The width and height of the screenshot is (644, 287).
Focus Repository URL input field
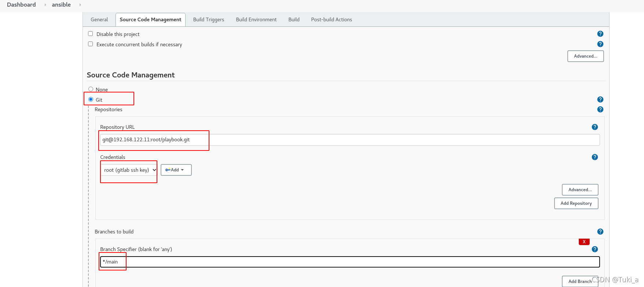point(350,140)
